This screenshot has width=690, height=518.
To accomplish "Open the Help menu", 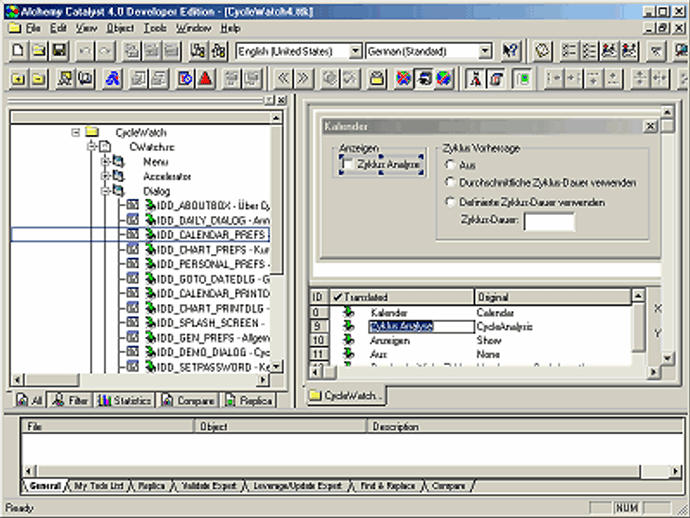I will [x=230, y=28].
